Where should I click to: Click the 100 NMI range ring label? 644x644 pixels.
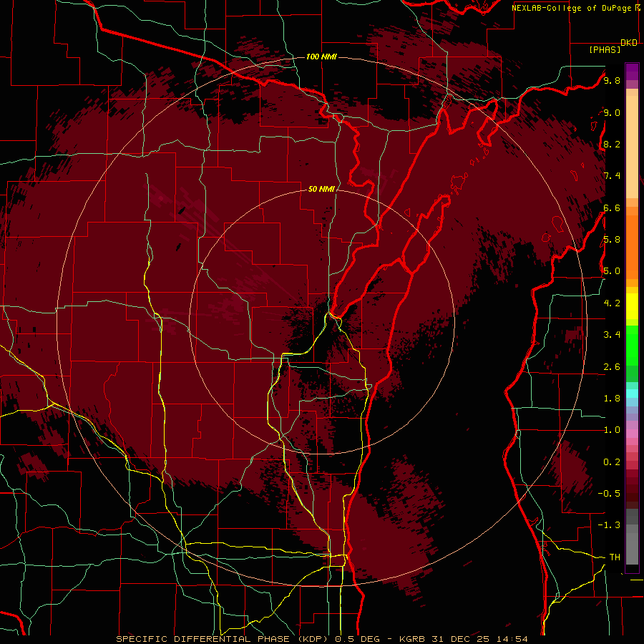tap(321, 57)
